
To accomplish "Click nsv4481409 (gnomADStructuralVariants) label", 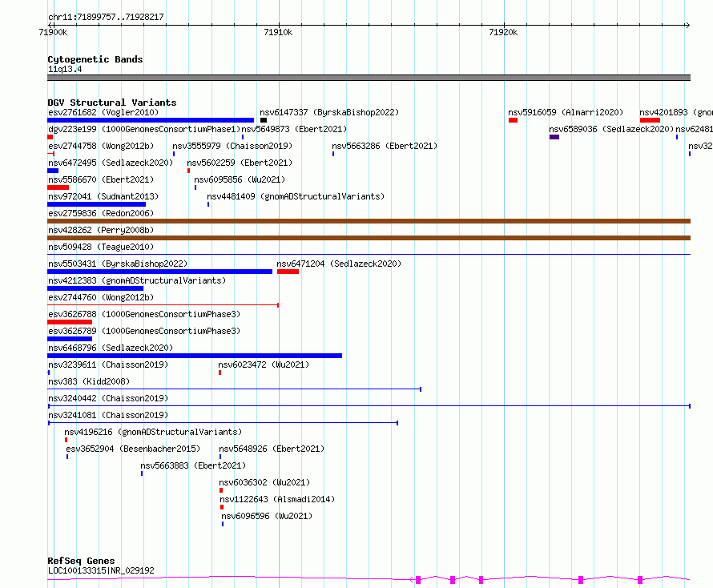I will [x=296, y=196].
